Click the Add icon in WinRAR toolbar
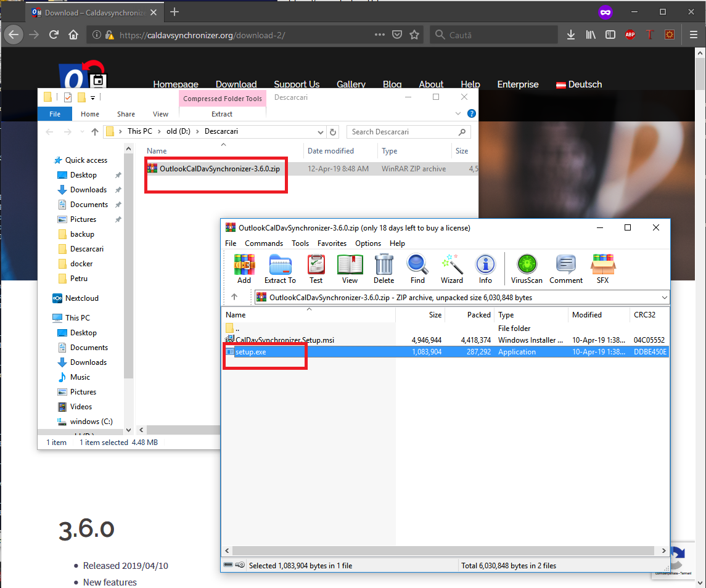This screenshot has height=588, width=706. (x=244, y=269)
